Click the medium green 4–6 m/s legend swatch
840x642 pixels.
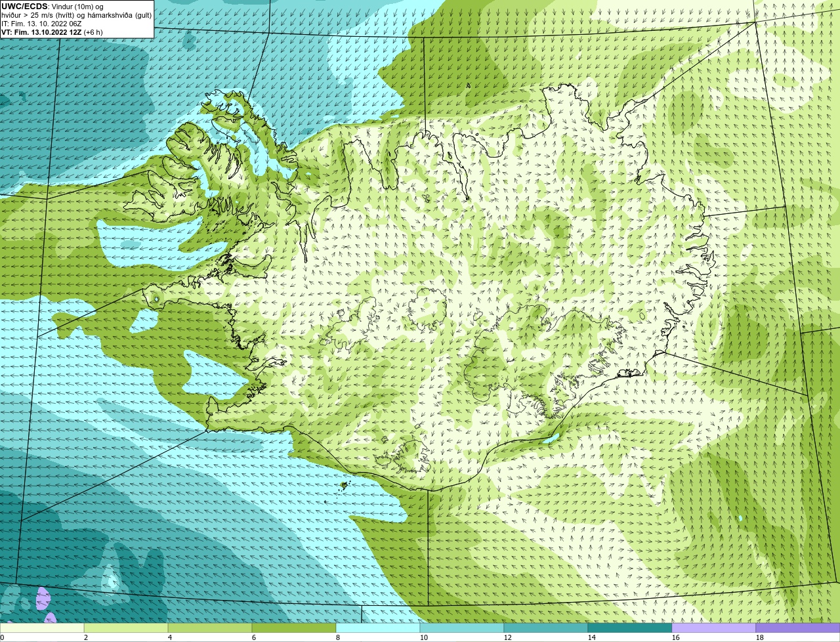210,628
